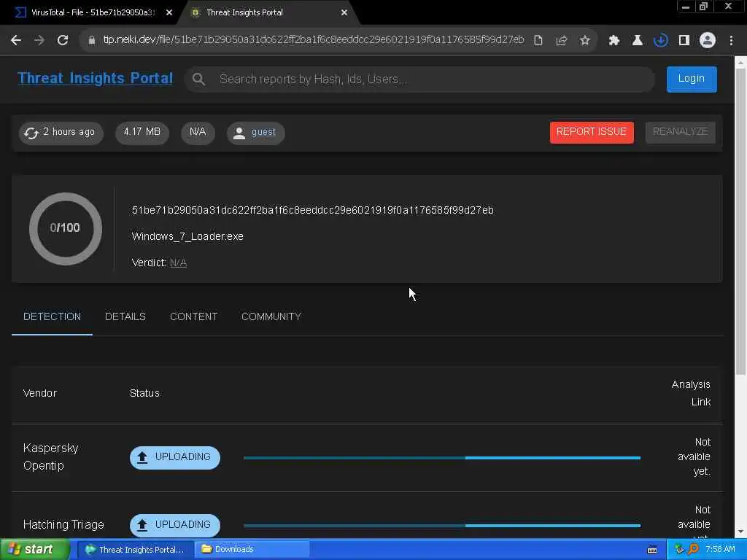
Task: Open the DETECTION tab
Action: (x=52, y=316)
